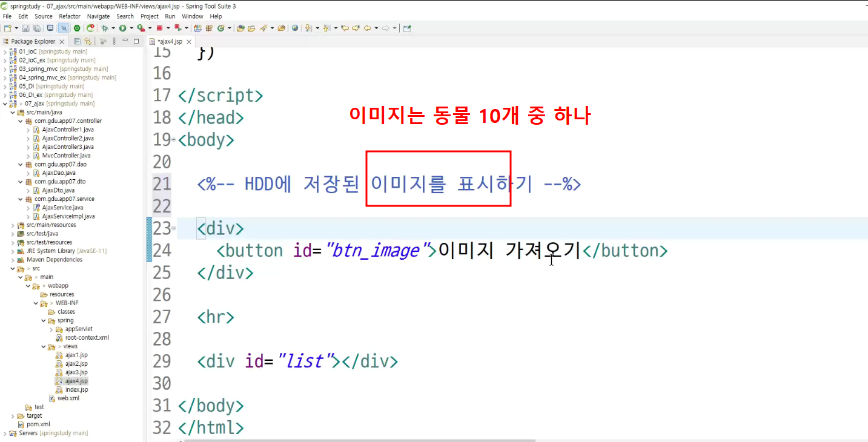Expand the src/main/resources folder
This screenshot has width=868, height=442.
point(13,225)
